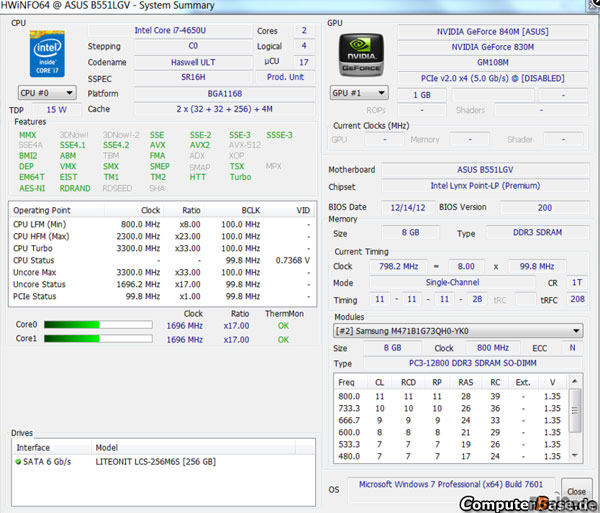
Task: Click the BCLK column header
Action: coord(233,210)
